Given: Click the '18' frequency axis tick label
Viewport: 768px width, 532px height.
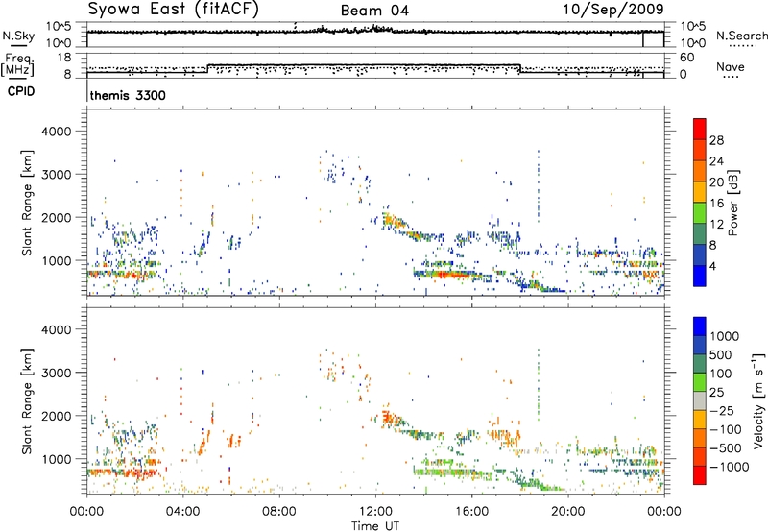Looking at the screenshot, I should click(63, 58).
